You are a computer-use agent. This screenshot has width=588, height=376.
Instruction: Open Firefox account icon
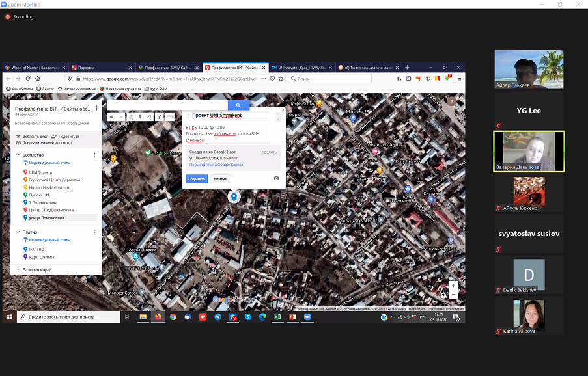(x=428, y=79)
